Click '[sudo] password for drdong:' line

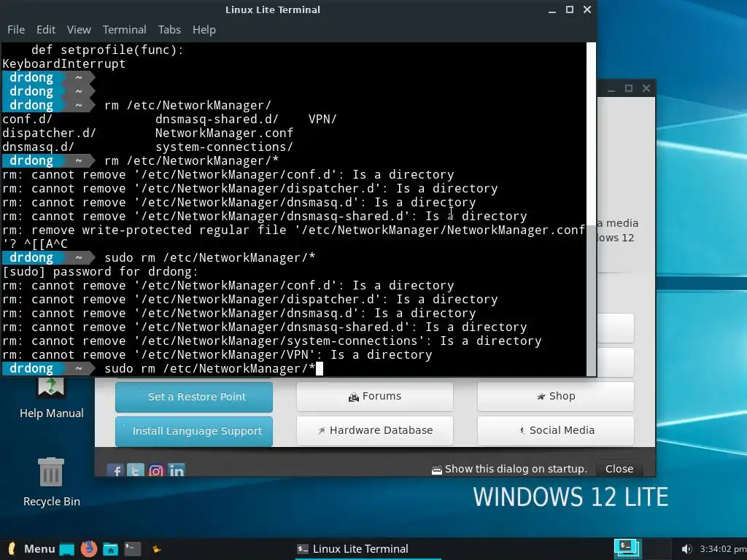pyautogui.click(x=100, y=271)
